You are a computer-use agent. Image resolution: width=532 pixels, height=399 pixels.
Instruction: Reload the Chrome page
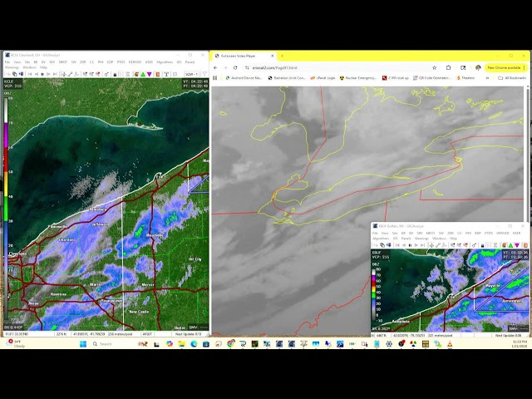pyautogui.click(x=235, y=67)
